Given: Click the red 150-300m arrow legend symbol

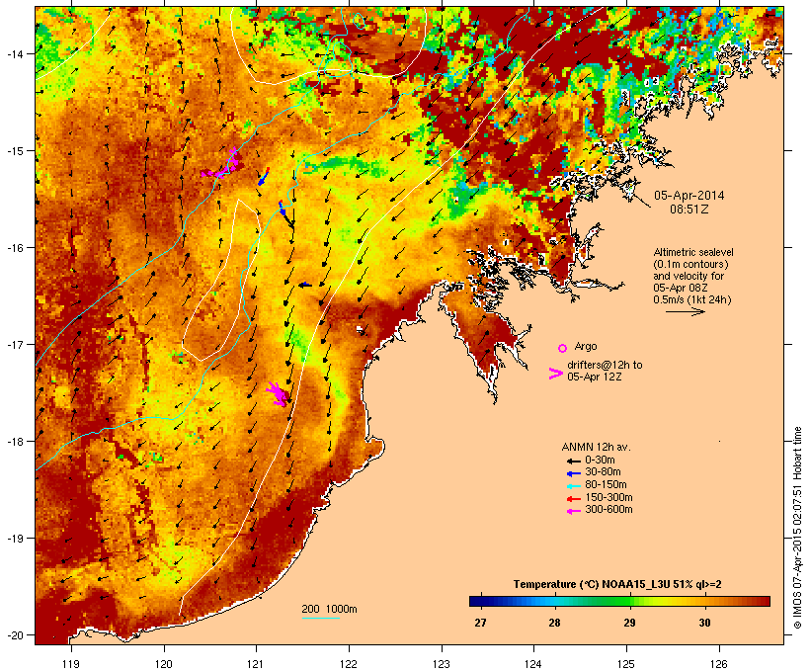Looking at the screenshot, I should coord(573,499).
